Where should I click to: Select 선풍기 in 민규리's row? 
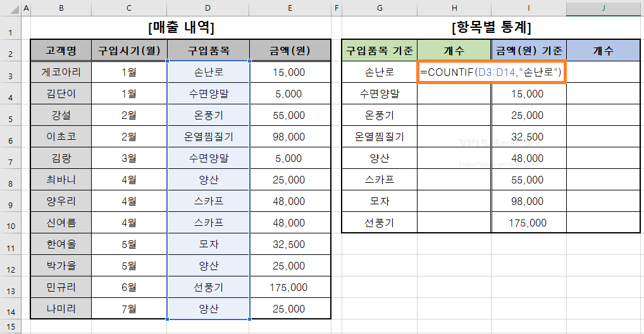point(208,287)
